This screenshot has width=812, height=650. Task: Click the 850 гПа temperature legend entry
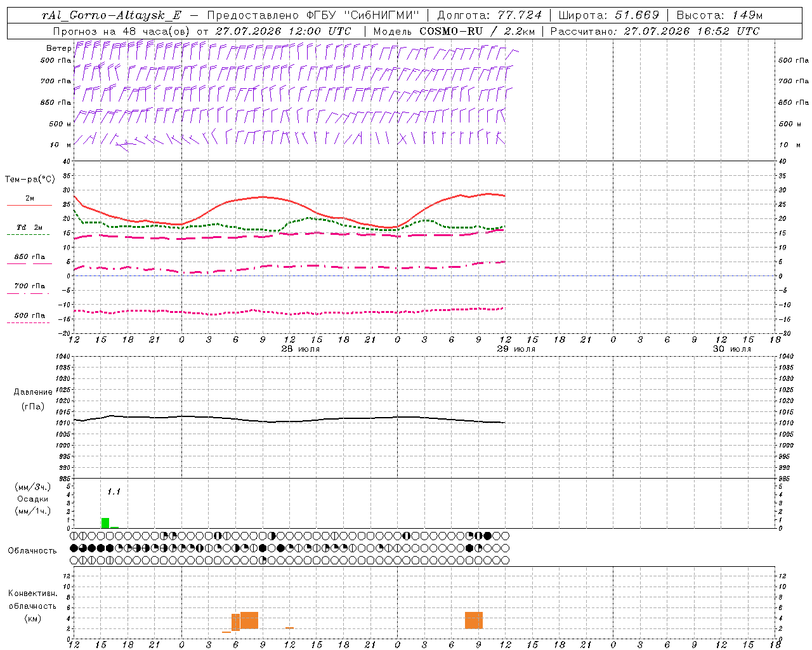click(x=29, y=260)
